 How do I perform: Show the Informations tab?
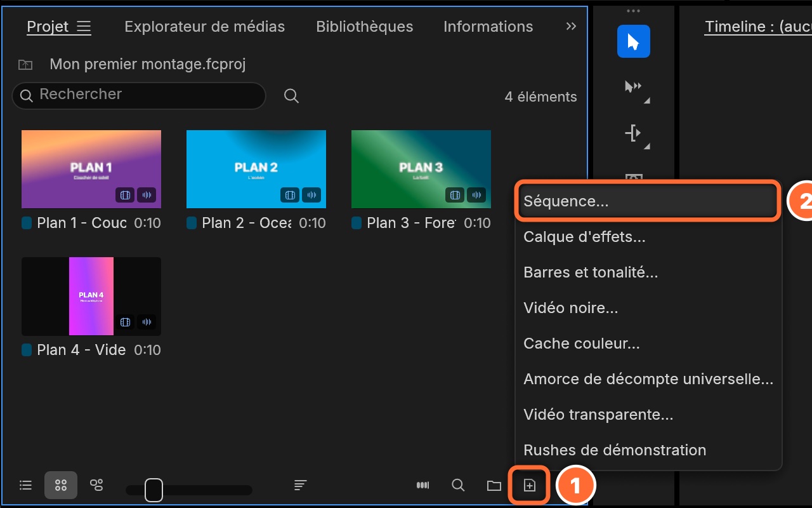tap(488, 27)
